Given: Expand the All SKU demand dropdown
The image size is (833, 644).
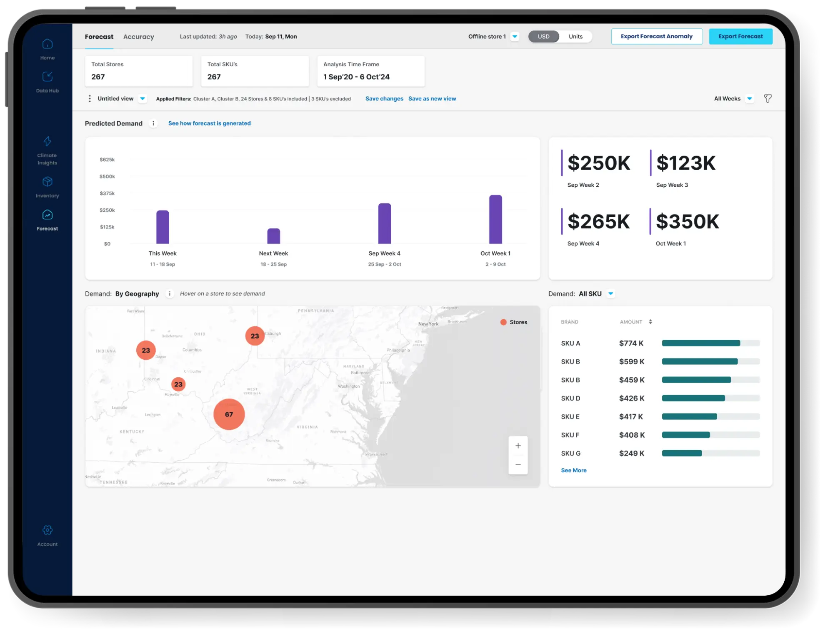Looking at the screenshot, I should pyautogui.click(x=610, y=294).
